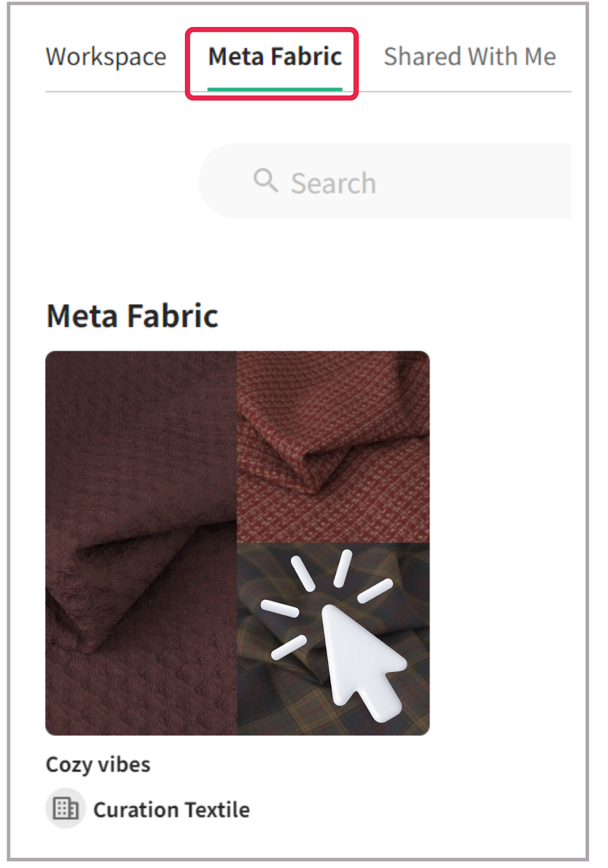608x868 pixels.
Task: Click the Search placeholder text
Action: coord(334,183)
